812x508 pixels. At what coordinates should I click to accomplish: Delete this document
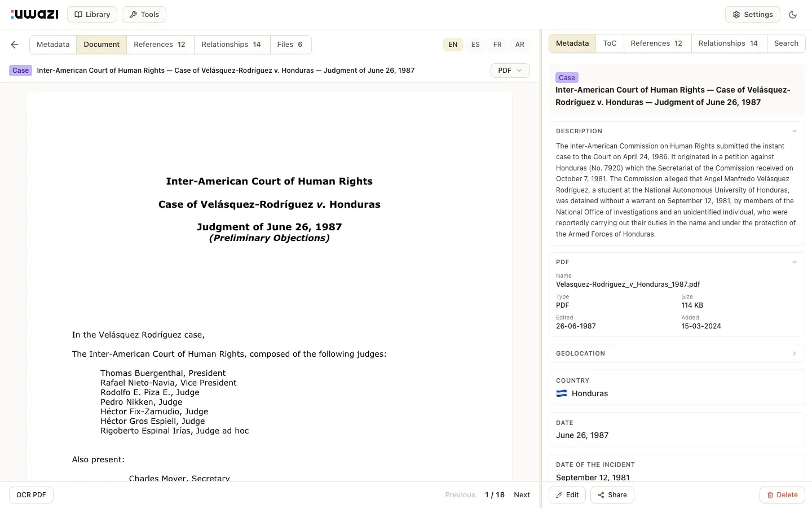tap(782, 495)
